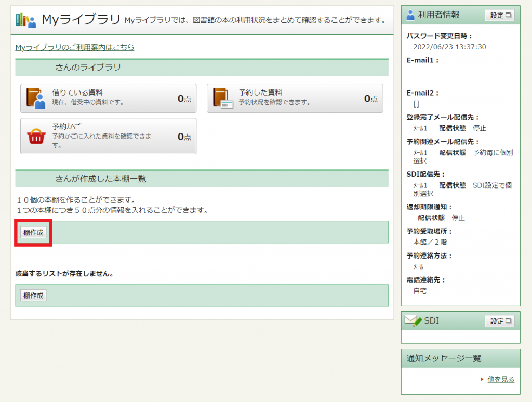Click the Myライブラリ books logo icon
532x402 pixels.
point(25,20)
